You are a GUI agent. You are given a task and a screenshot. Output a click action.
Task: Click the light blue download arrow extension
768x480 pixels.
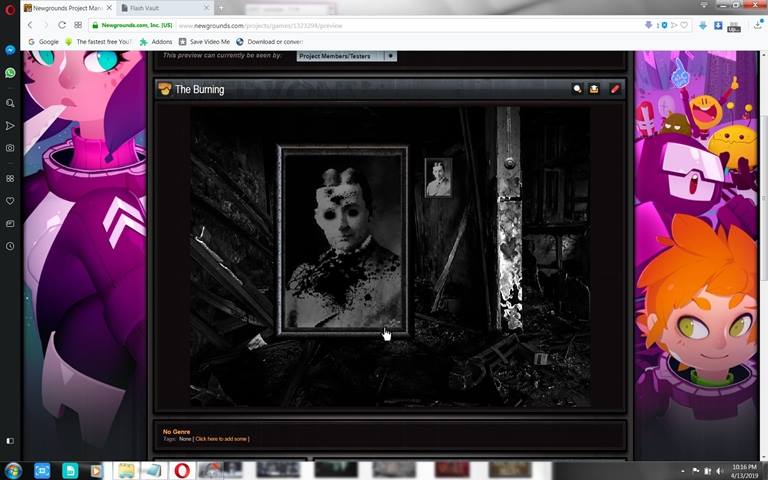(x=703, y=25)
